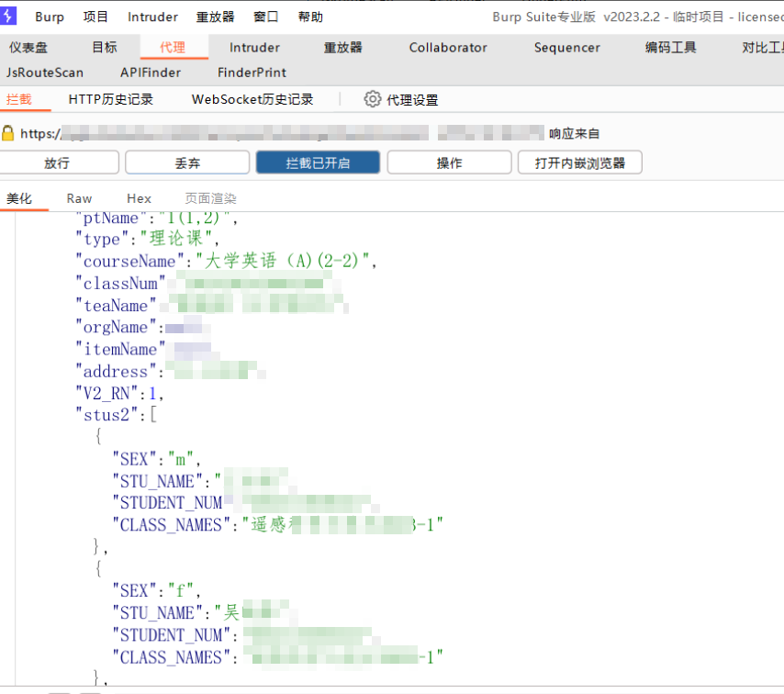Select the 美化 view tab
Image resolution: width=784 pixels, height=694 pixels.
pos(19,198)
